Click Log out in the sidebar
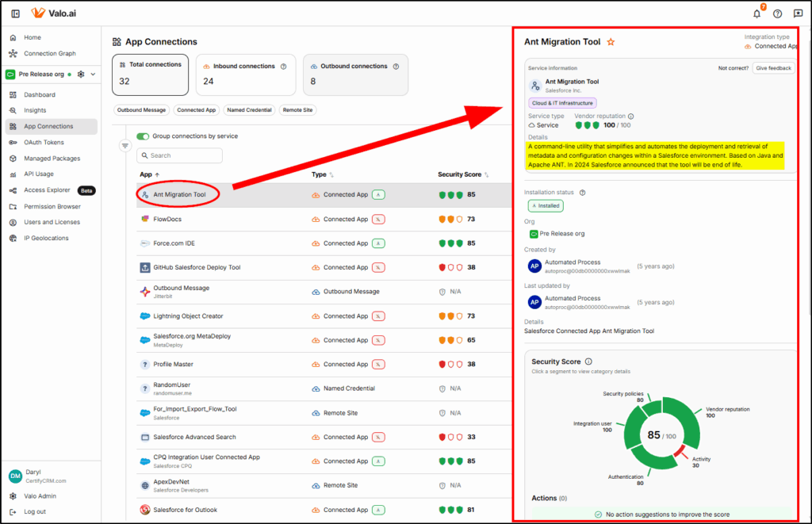This screenshot has height=524, width=812. pyautogui.click(x=34, y=511)
